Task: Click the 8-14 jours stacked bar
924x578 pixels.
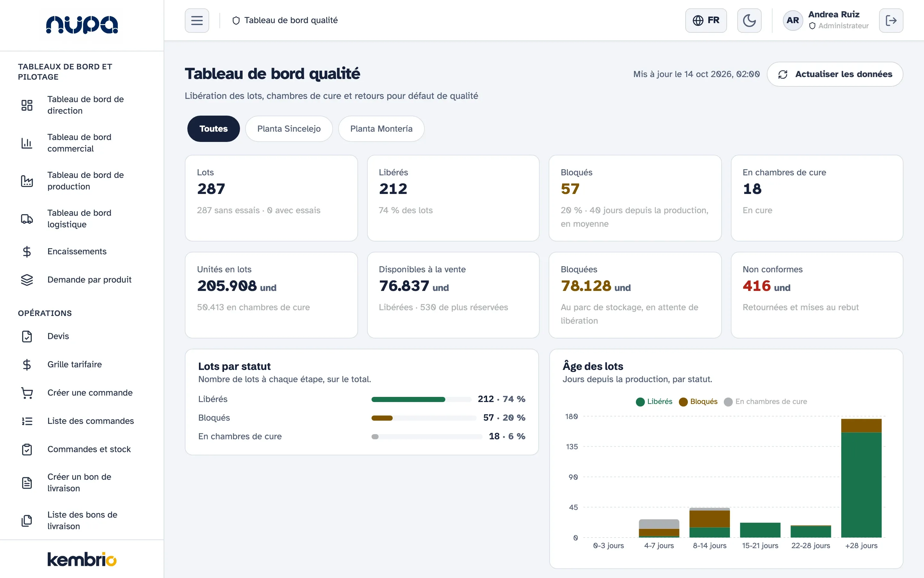Action: click(709, 522)
